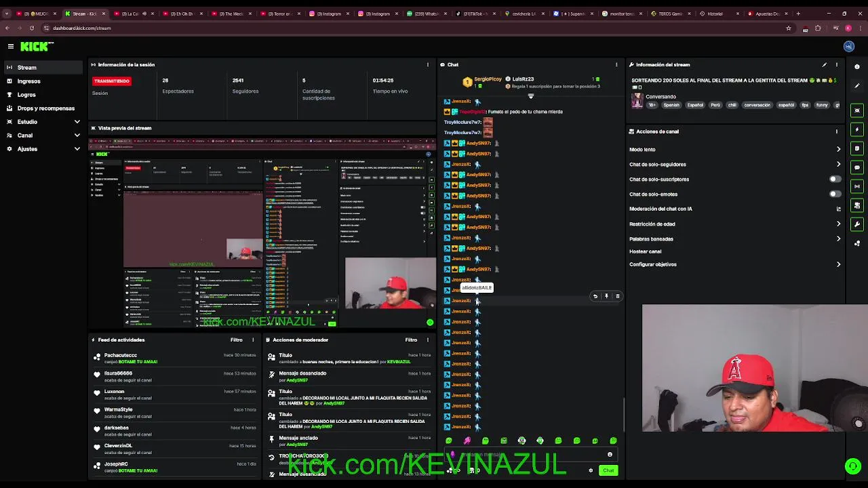The image size is (868, 488).
Task: Open Configurar objetivos options arrow
Action: [838, 264]
